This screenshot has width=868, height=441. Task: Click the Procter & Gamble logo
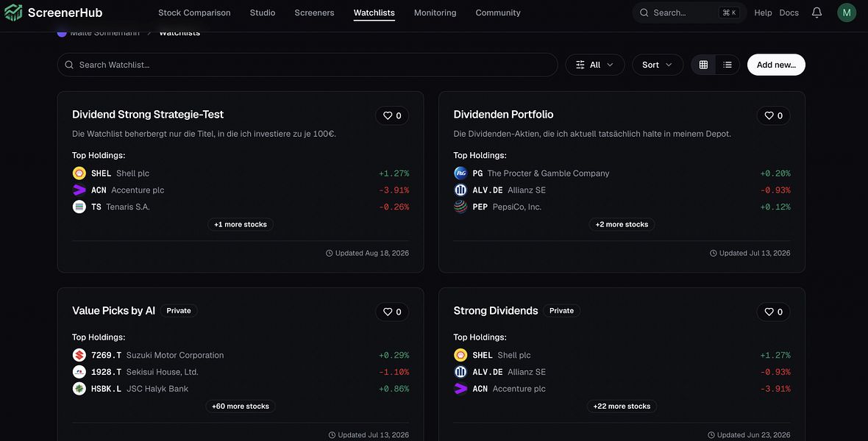(x=460, y=173)
